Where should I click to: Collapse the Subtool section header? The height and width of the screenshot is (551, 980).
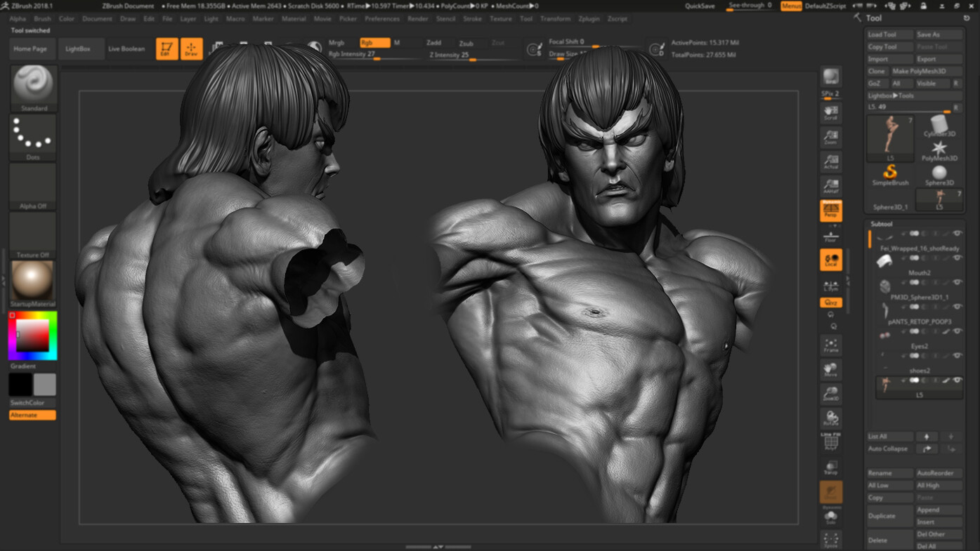[x=882, y=224]
